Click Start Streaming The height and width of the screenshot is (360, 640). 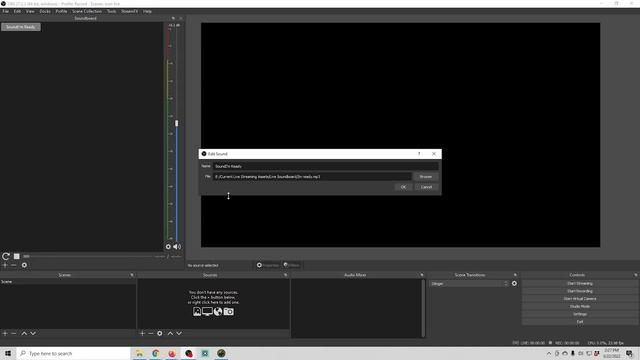click(x=580, y=283)
